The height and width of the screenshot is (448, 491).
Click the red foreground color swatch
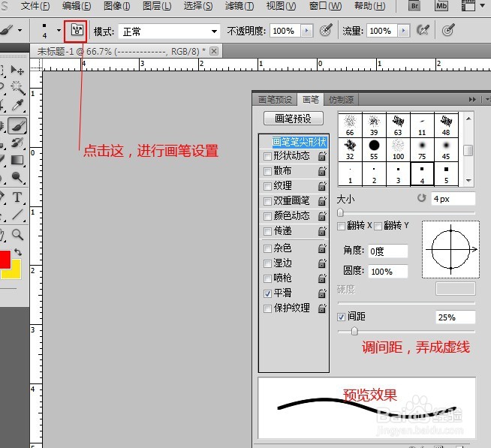click(x=5, y=259)
